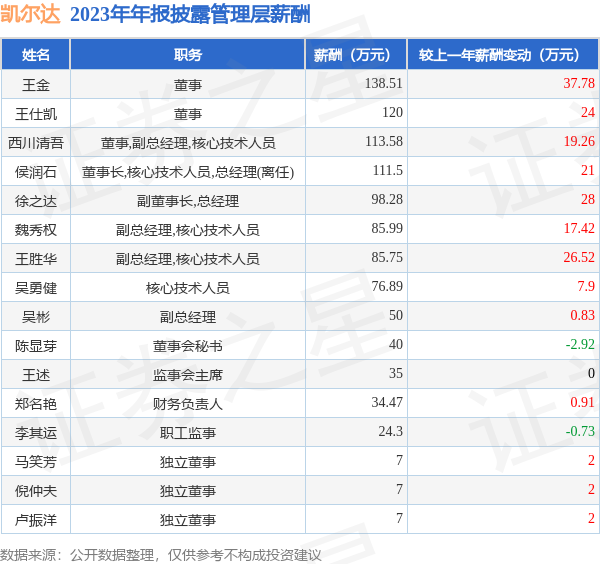Click the salary value 76.89
The image size is (600, 564).
[x=387, y=286]
